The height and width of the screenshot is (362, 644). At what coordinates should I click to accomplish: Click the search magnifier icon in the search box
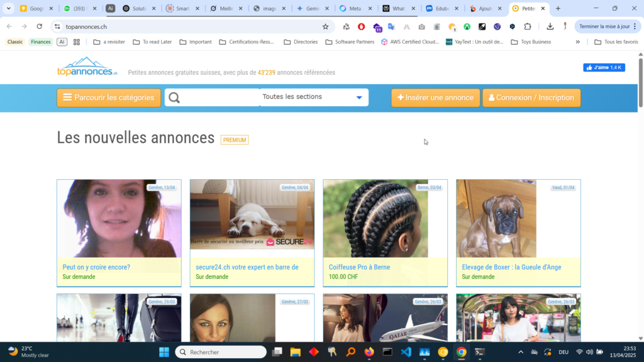[x=174, y=97]
